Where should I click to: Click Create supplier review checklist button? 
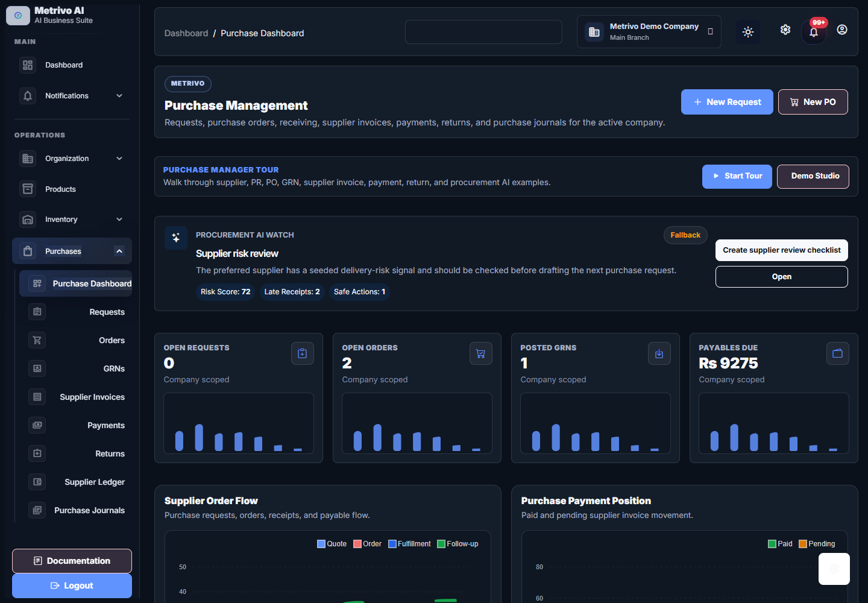[782, 250]
